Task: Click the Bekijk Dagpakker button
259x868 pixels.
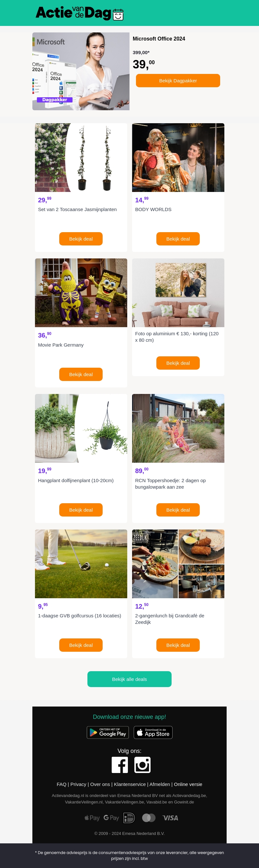Action: [x=178, y=80]
